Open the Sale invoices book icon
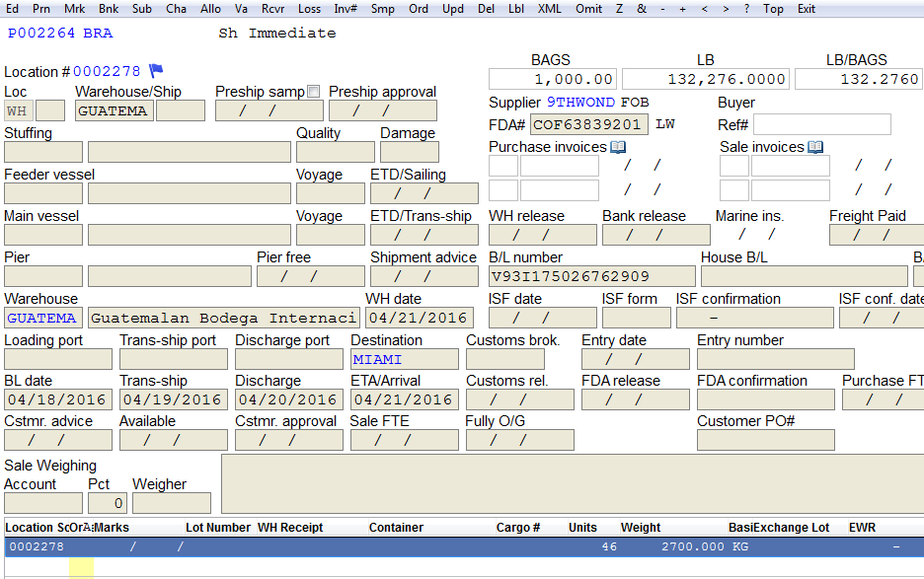Image resolution: width=924 pixels, height=579 pixels. [x=815, y=147]
